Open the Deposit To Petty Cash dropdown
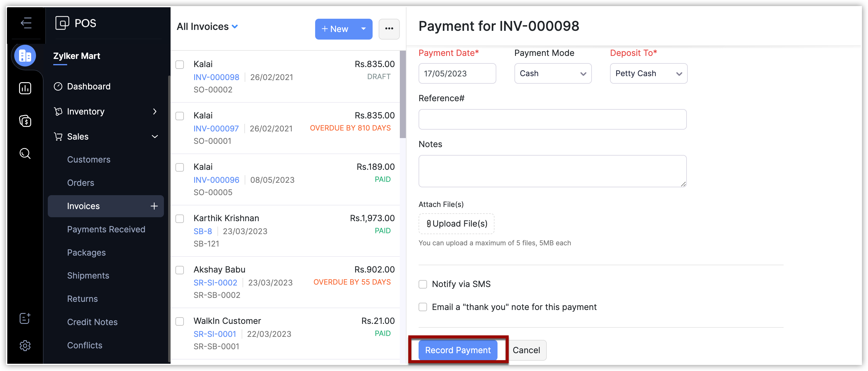Screen dimensions: 868x371 (x=648, y=73)
